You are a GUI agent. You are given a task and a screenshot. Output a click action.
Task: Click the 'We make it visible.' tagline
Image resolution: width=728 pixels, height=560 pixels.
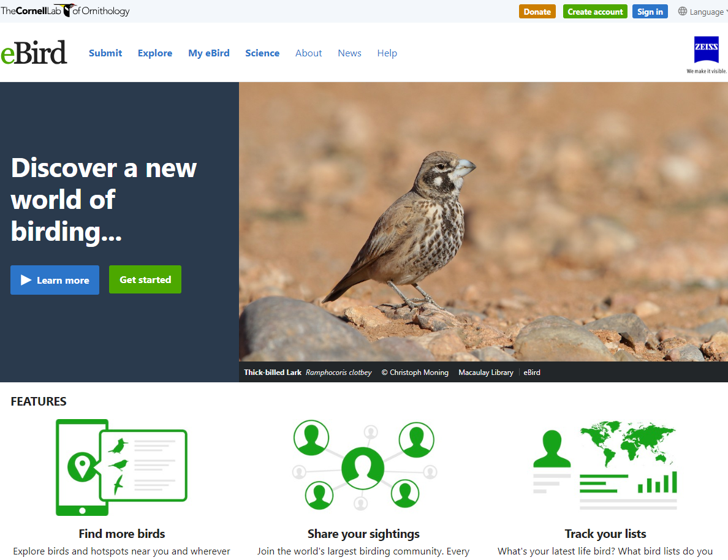tap(707, 71)
